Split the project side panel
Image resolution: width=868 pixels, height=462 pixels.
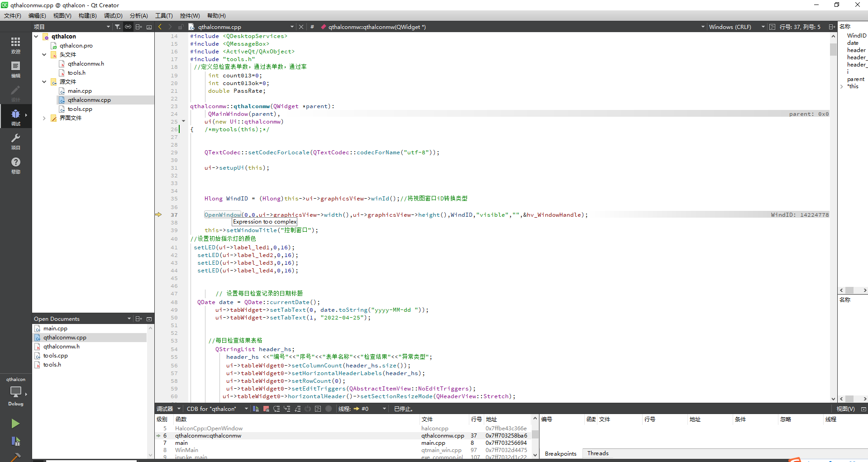pos(138,27)
